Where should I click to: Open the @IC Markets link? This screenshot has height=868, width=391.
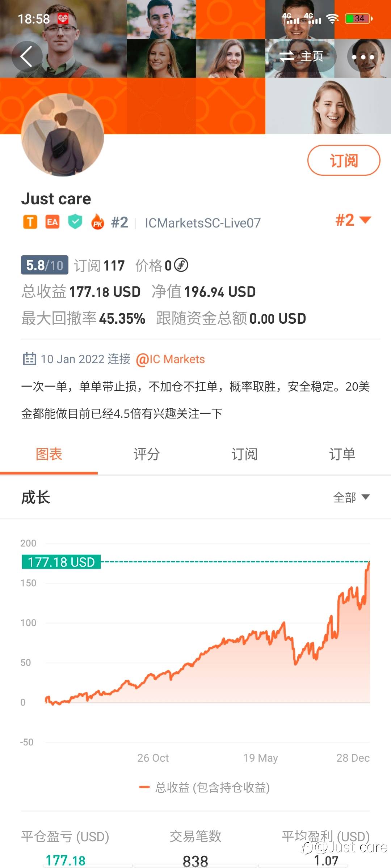pos(171,359)
